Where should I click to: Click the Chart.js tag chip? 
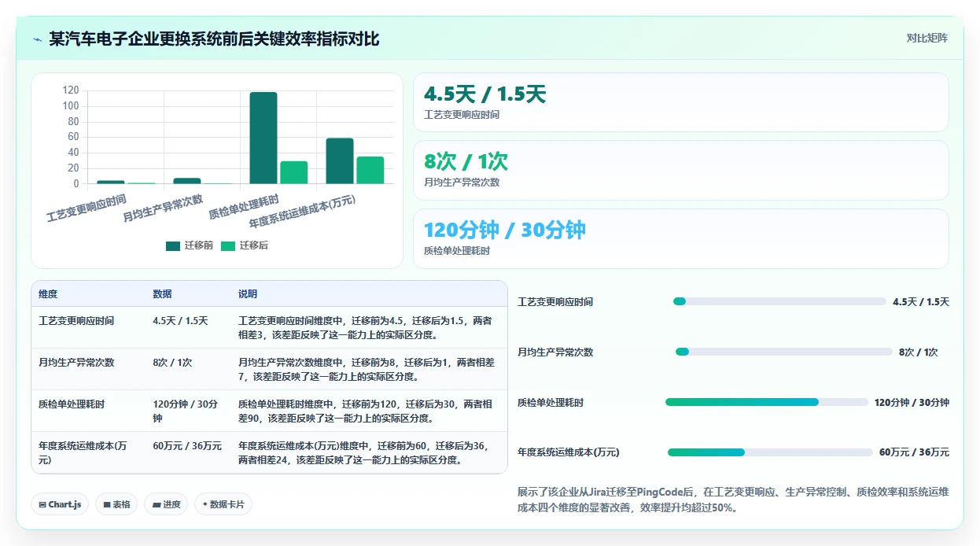click(59, 504)
